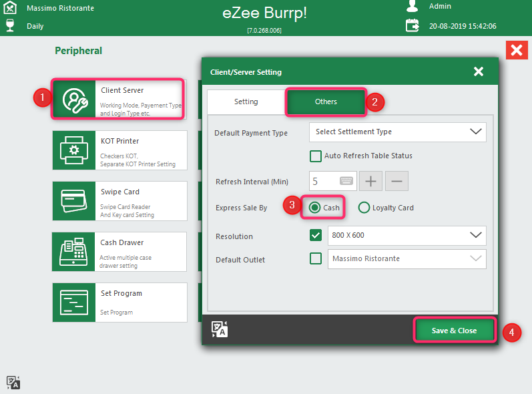
Task: Open the 800 X 600 resolution dropdown
Action: [407, 236]
